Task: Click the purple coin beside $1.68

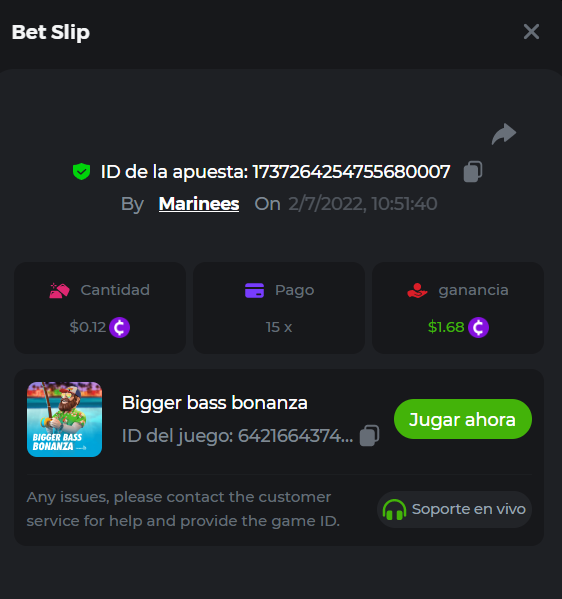Action: tap(478, 327)
